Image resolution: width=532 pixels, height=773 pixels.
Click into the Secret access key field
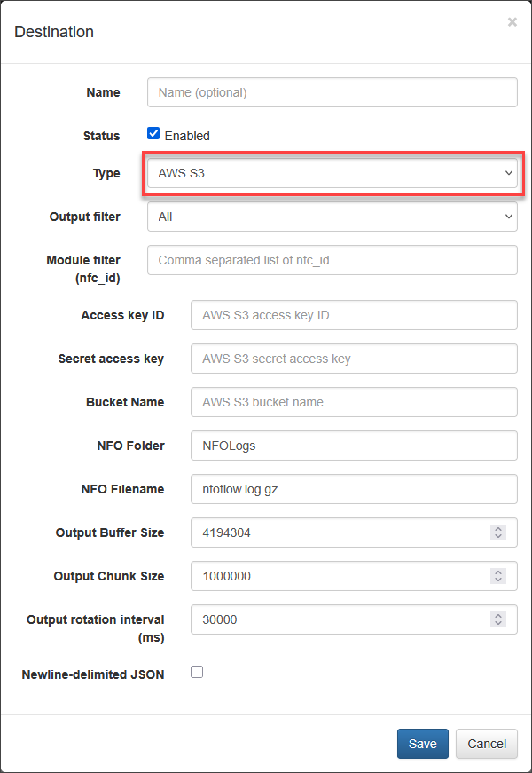click(354, 359)
